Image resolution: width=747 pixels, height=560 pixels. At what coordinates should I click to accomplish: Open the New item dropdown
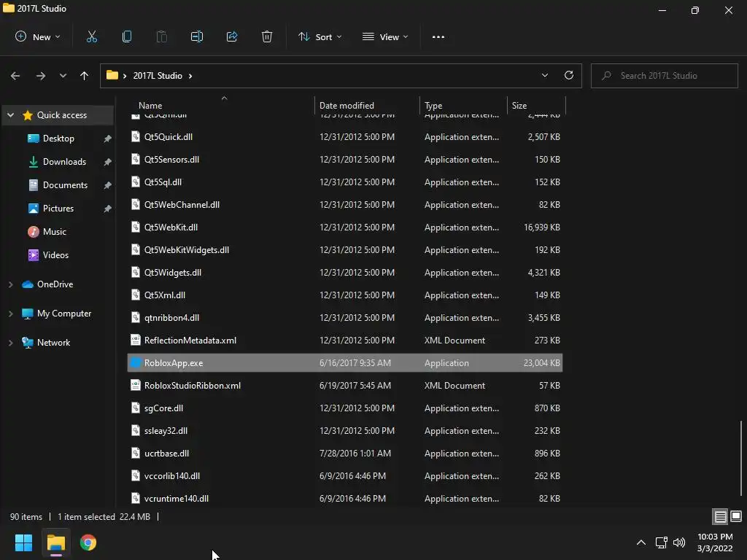tap(38, 36)
